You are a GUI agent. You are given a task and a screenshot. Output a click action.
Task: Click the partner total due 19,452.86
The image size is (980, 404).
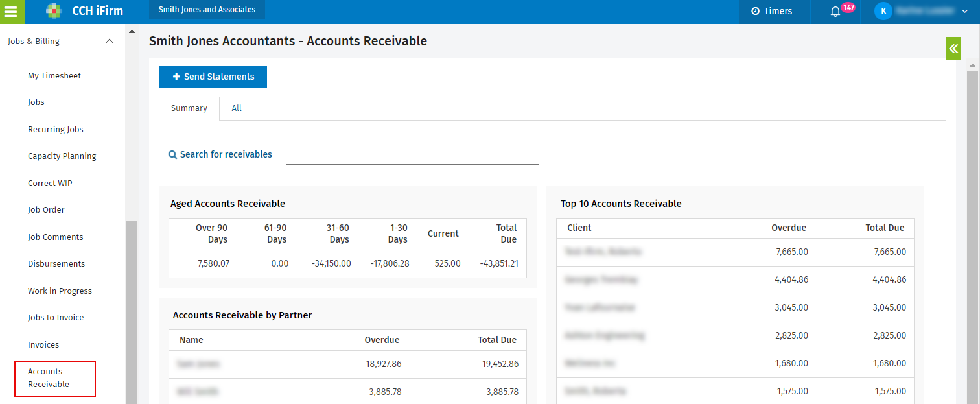click(x=500, y=364)
